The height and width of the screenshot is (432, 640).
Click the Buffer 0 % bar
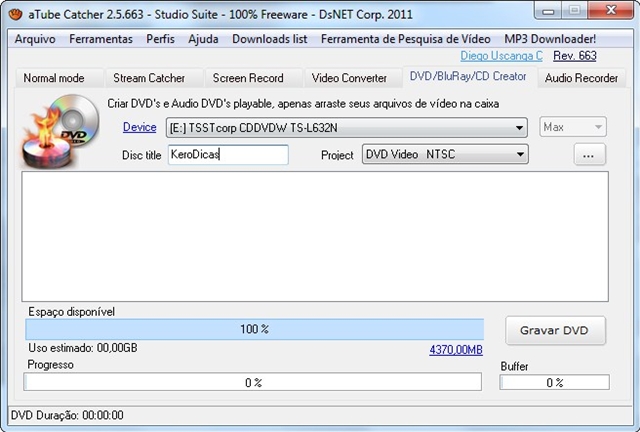[x=554, y=383]
